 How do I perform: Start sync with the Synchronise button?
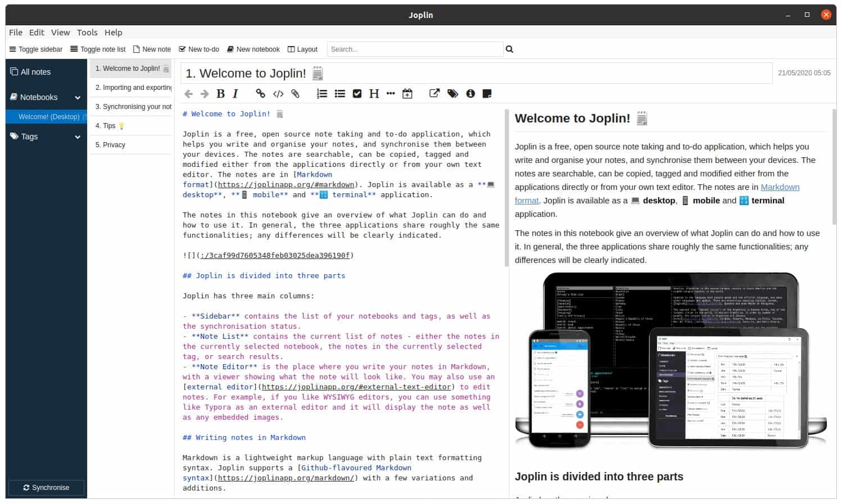(46, 488)
